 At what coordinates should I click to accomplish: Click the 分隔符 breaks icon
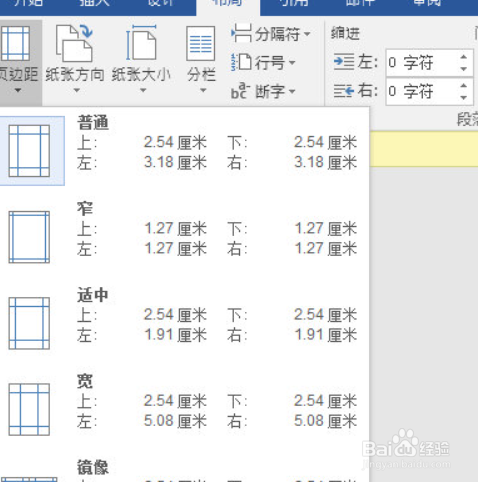coord(241,33)
